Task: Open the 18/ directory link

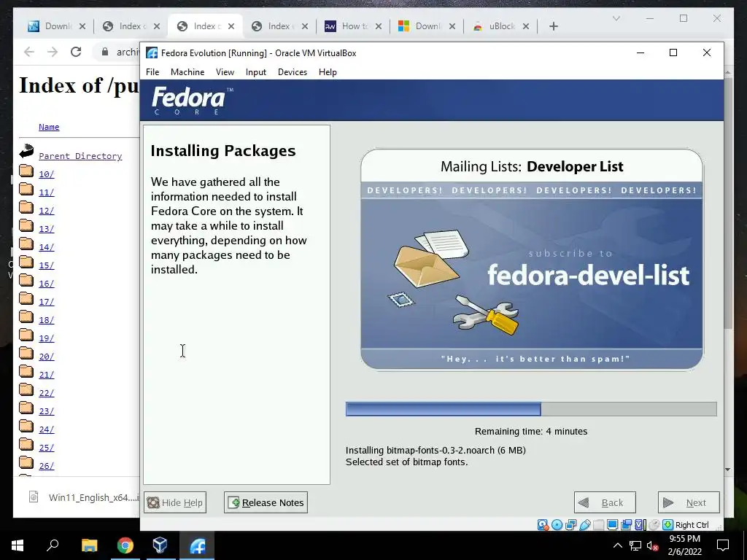Action: coord(46,320)
